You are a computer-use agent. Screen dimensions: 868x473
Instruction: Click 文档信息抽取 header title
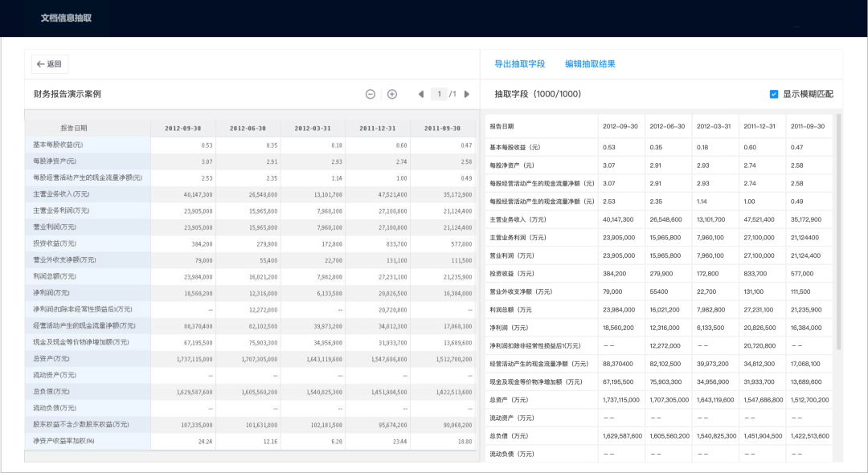[66, 18]
